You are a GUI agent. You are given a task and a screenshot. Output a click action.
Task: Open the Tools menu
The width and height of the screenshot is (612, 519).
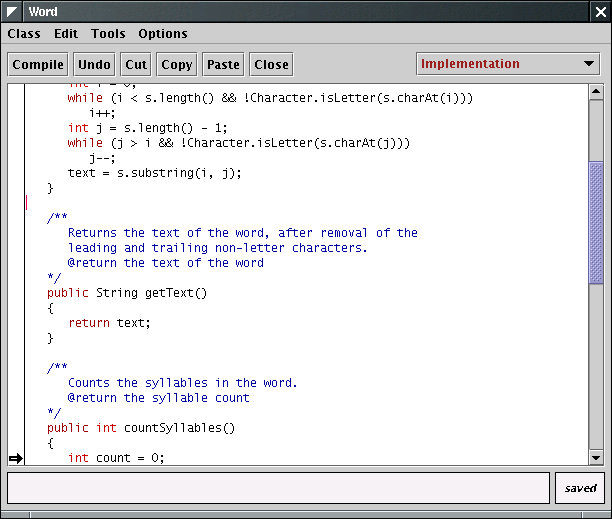coord(108,33)
